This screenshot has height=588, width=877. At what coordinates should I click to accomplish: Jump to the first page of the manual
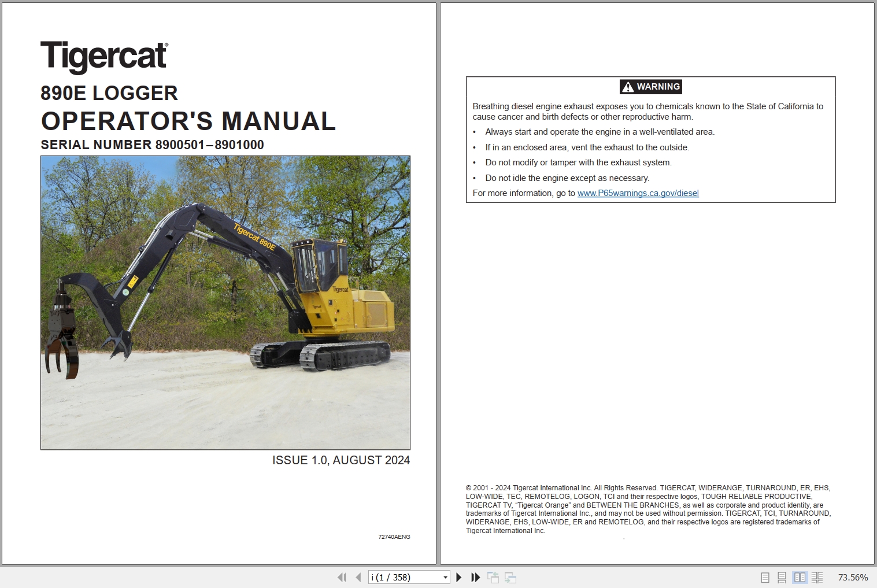tap(342, 577)
